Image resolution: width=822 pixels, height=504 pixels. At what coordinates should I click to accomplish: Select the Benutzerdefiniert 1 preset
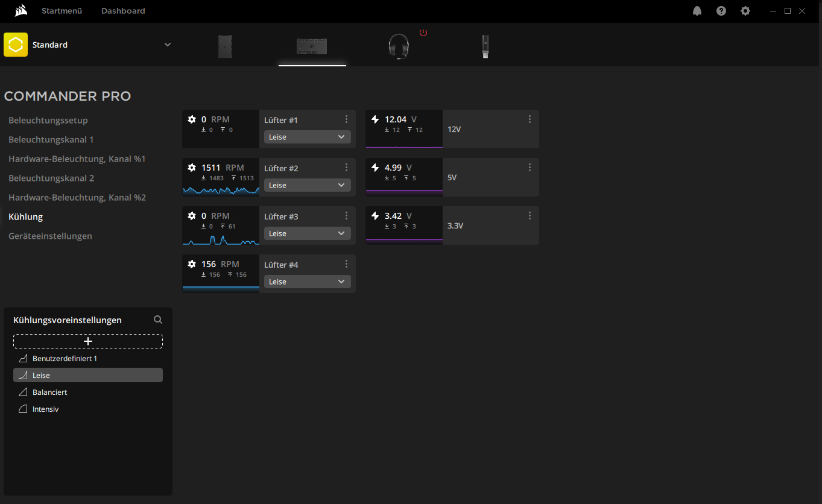[88, 358]
